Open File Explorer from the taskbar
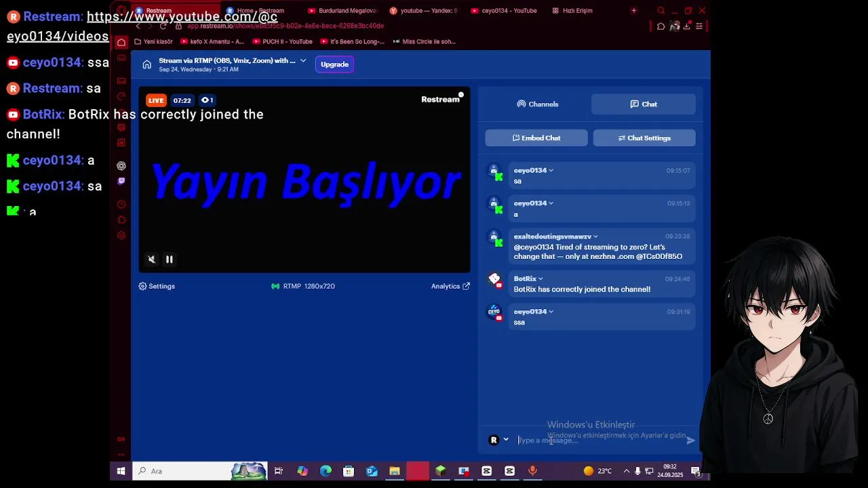868x488 pixels. pyautogui.click(x=395, y=471)
